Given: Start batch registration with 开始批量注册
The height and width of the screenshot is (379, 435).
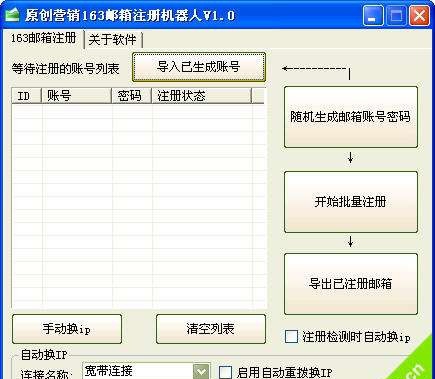Looking at the screenshot, I should [x=351, y=202].
